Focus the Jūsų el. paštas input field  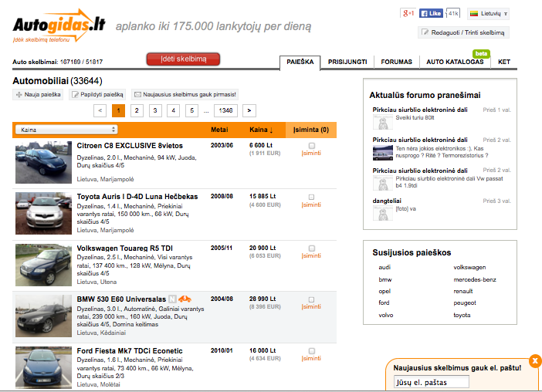(x=432, y=382)
